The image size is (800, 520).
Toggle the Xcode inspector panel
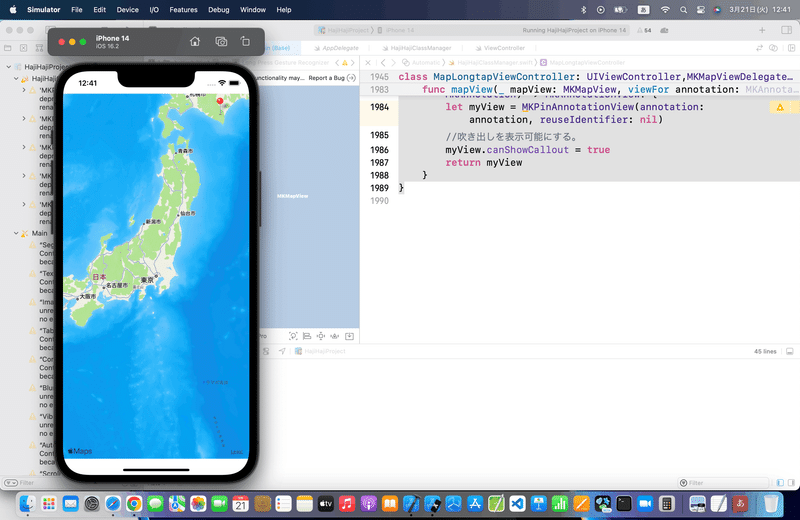pyautogui.click(x=786, y=31)
